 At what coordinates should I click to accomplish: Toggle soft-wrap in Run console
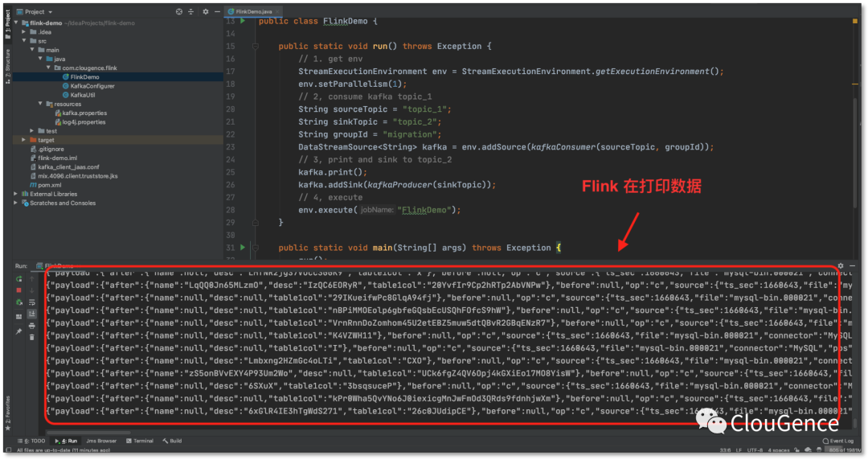[32, 302]
